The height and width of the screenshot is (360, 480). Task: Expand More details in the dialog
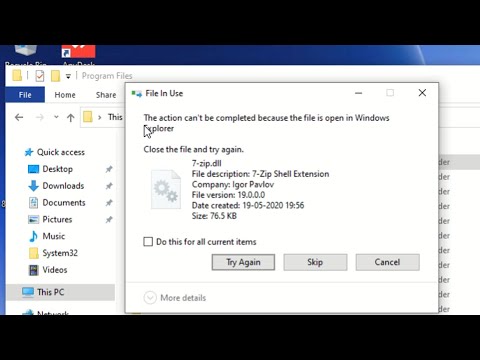(x=175, y=298)
